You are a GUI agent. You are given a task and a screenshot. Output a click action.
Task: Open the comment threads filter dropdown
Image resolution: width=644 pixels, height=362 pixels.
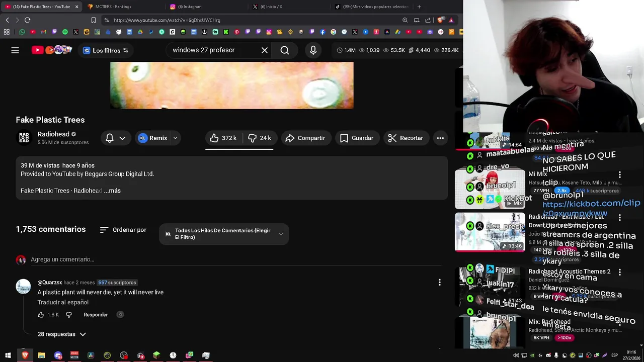pos(224,234)
